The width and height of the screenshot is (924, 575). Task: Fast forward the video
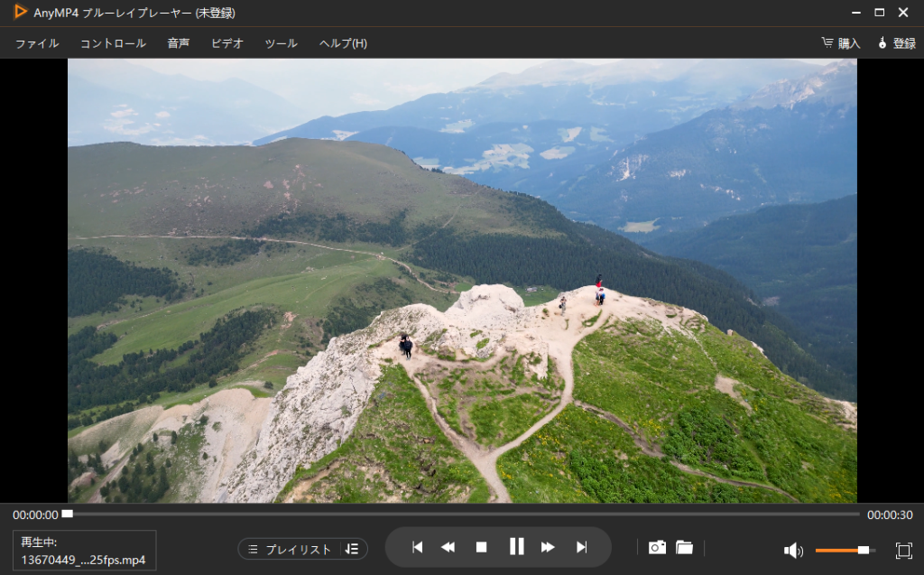pyautogui.click(x=548, y=548)
